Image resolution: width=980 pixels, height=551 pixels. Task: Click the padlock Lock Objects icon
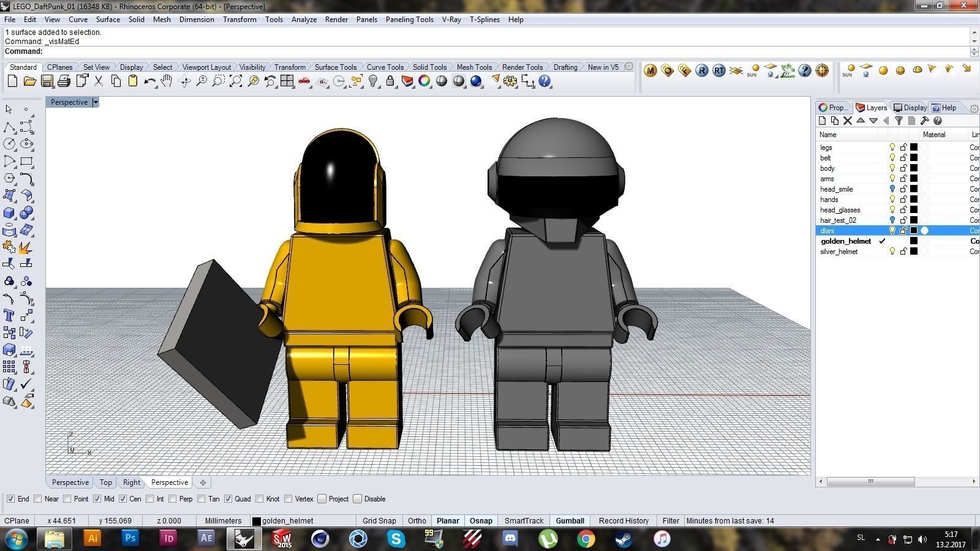390,81
